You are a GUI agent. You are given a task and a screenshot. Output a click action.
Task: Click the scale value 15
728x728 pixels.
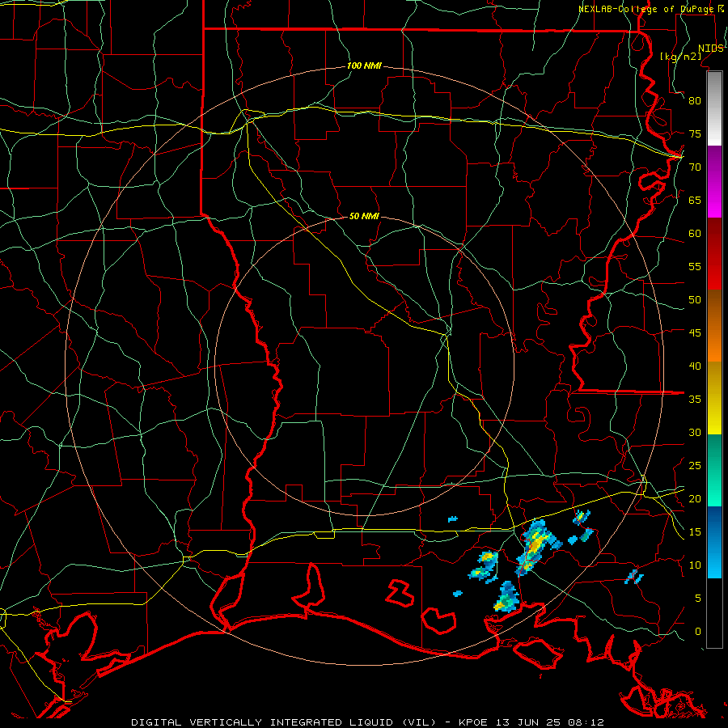click(x=695, y=532)
